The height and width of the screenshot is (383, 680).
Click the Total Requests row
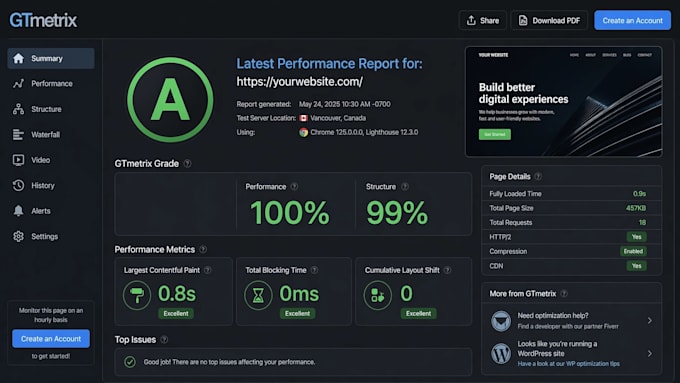[x=572, y=223]
